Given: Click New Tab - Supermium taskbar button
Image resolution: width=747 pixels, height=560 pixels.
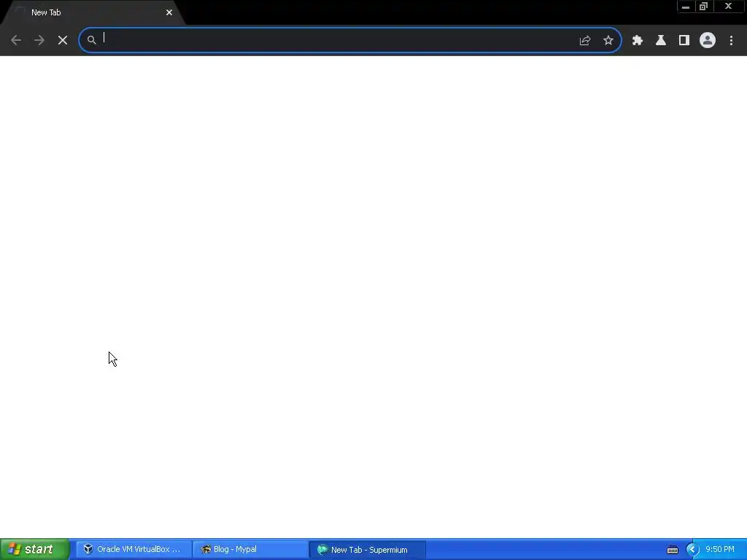Looking at the screenshot, I should [x=368, y=550].
